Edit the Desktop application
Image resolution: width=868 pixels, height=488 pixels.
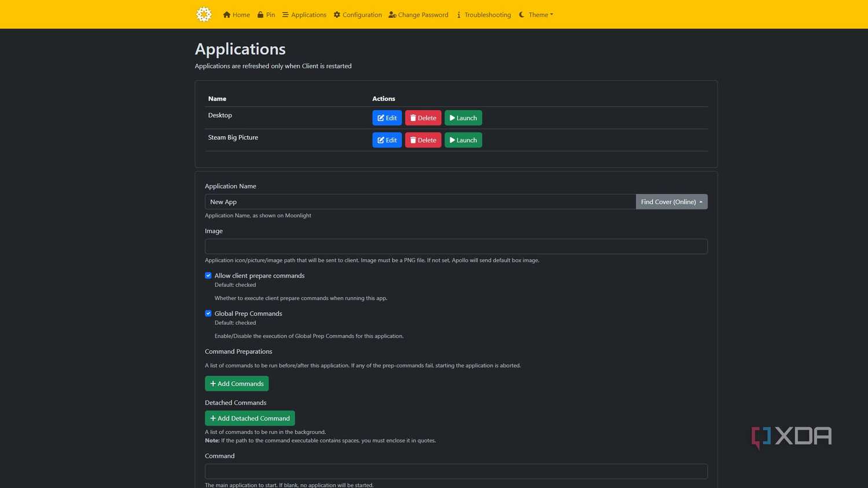(x=387, y=118)
